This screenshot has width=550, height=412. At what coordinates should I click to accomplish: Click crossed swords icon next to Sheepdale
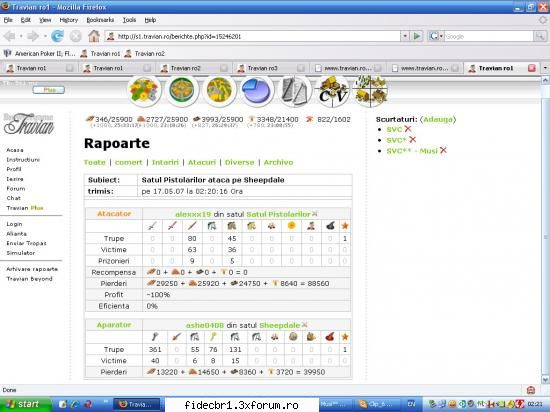(x=304, y=325)
